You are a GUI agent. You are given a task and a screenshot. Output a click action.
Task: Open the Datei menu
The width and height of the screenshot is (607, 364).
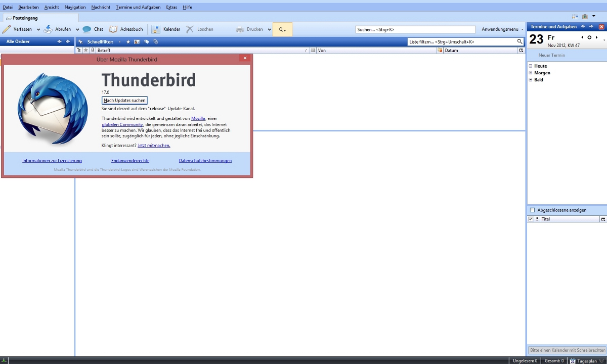8,7
